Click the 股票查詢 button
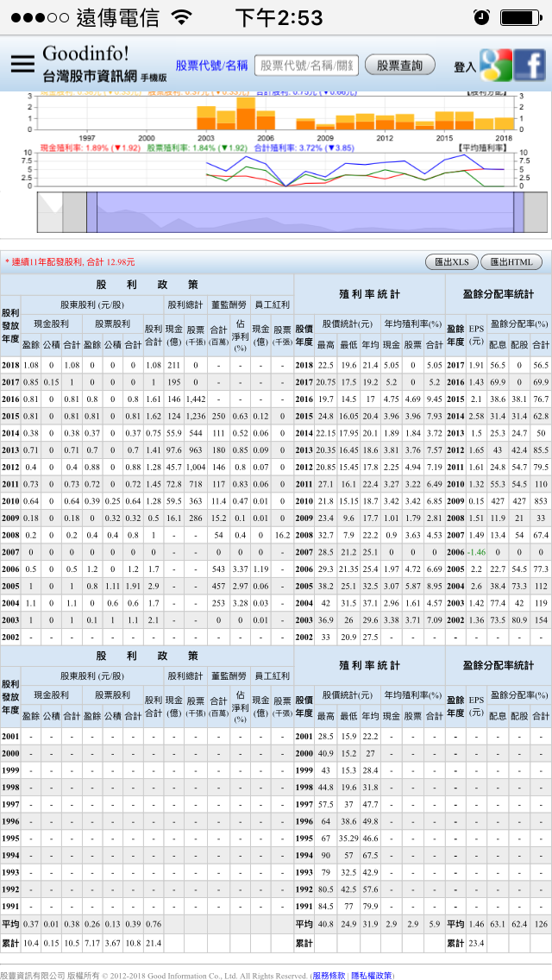This screenshot has width=552, height=980. (x=400, y=65)
